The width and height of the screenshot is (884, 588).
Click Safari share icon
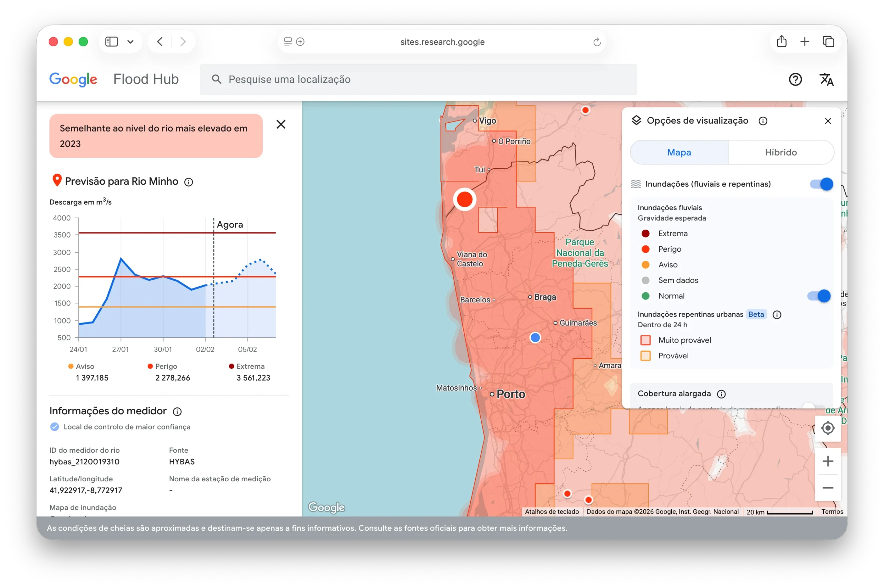(x=781, y=41)
